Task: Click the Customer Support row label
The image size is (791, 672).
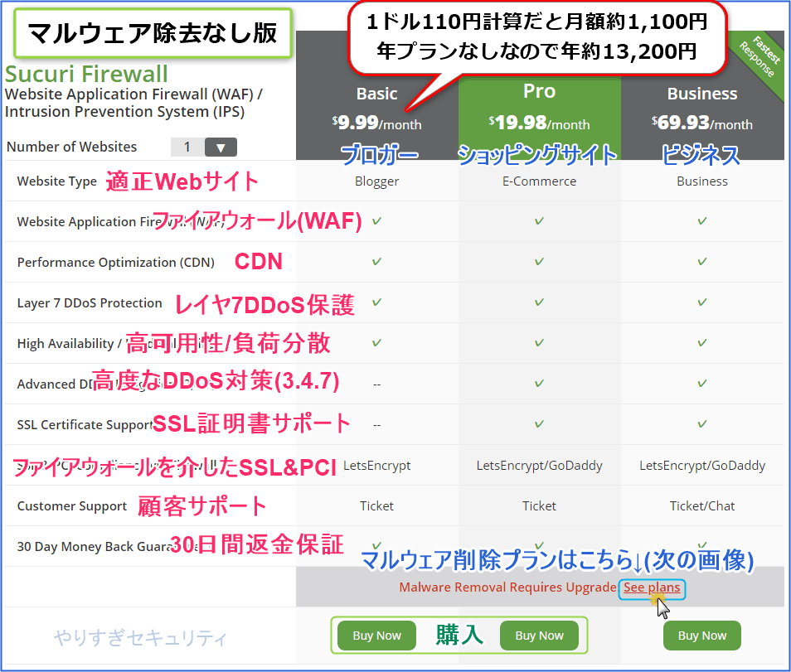Action: tap(72, 506)
